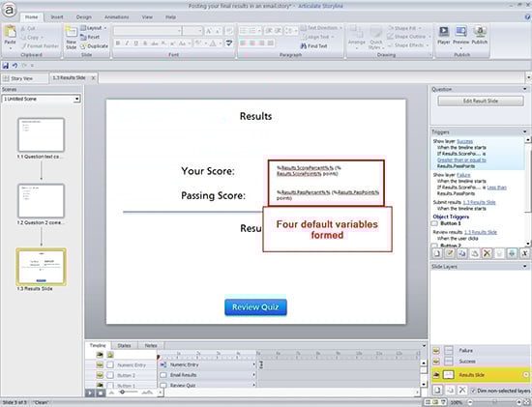Click the copy trigger icon

point(462,253)
